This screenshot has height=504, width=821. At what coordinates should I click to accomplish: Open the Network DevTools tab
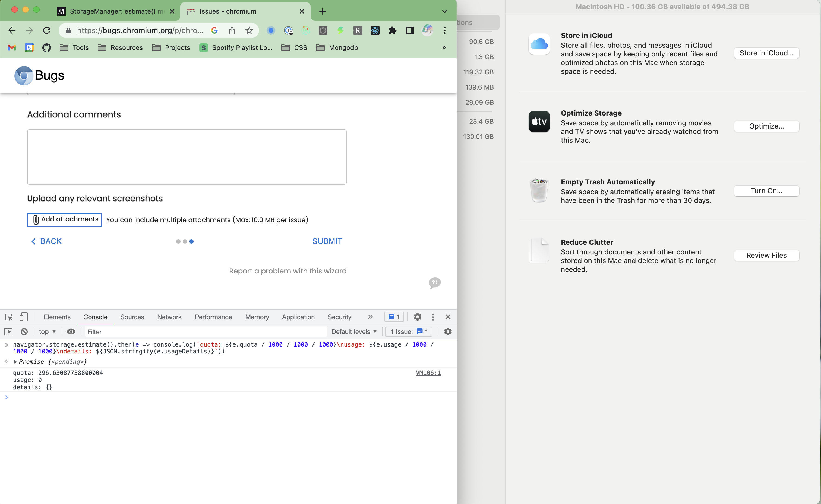coord(169,317)
